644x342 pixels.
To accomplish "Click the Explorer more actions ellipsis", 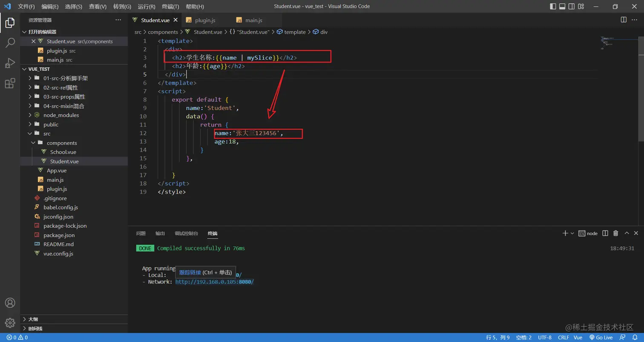I will (118, 20).
